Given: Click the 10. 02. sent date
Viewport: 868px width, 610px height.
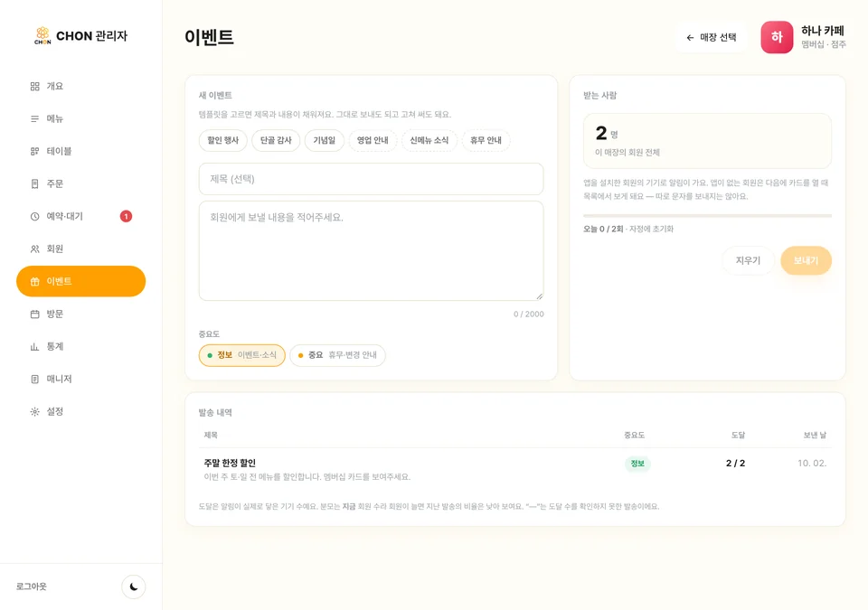Looking at the screenshot, I should (812, 464).
